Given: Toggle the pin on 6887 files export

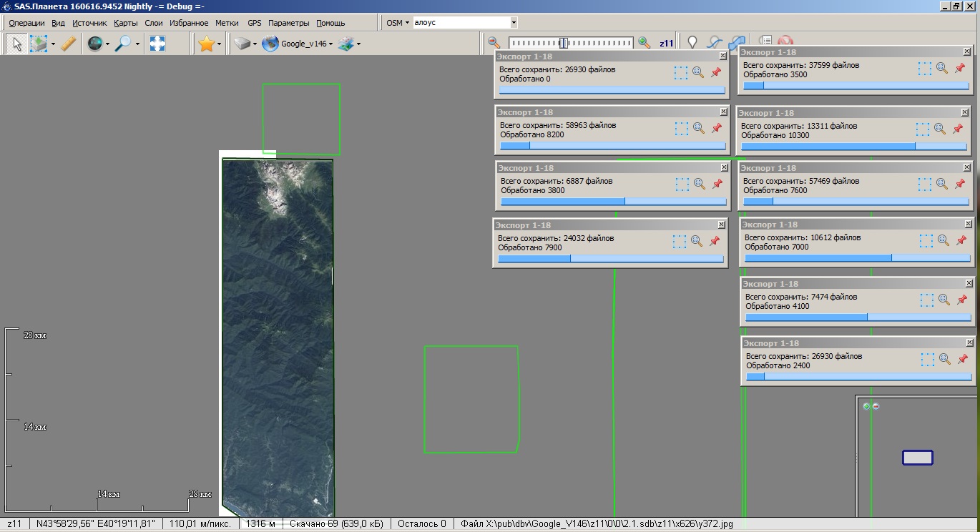Looking at the screenshot, I should point(717,184).
